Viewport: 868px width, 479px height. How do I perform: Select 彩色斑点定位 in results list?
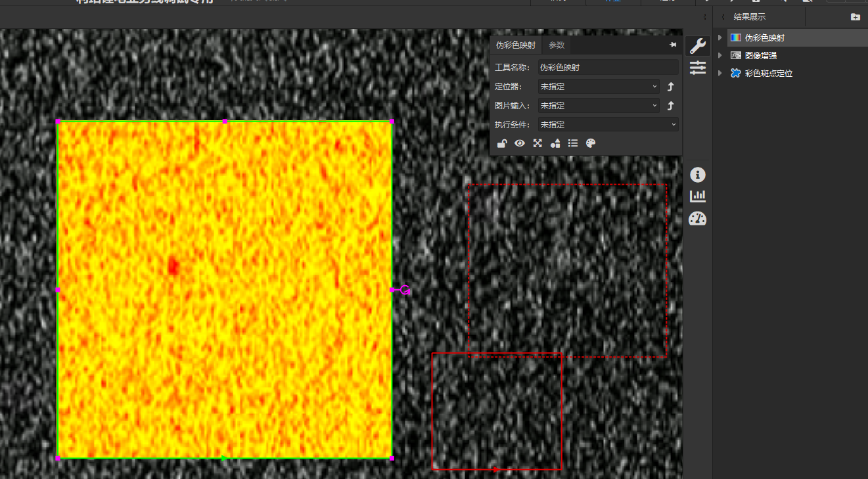768,74
